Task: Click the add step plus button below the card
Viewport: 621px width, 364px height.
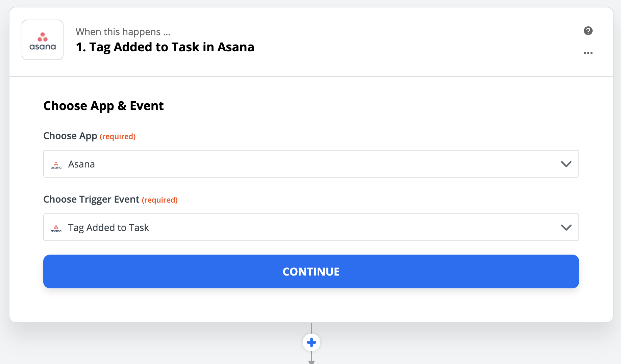Action: click(x=311, y=342)
